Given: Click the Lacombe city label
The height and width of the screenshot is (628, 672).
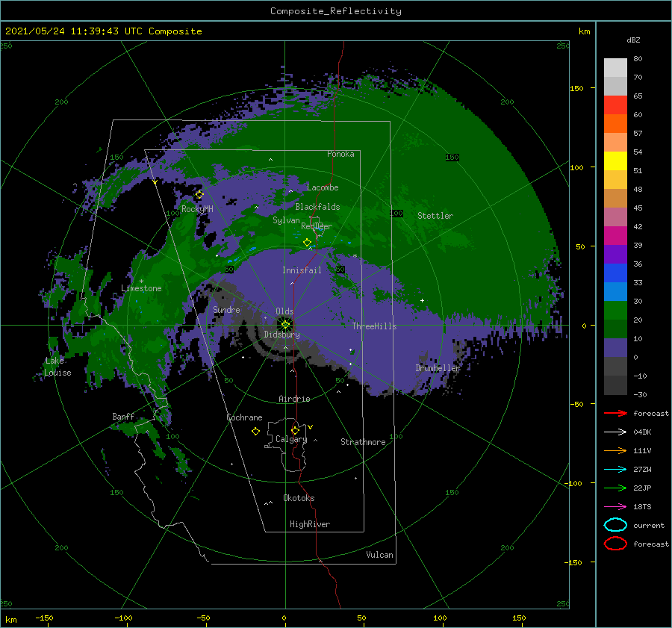Looking at the screenshot, I should 323,187.
